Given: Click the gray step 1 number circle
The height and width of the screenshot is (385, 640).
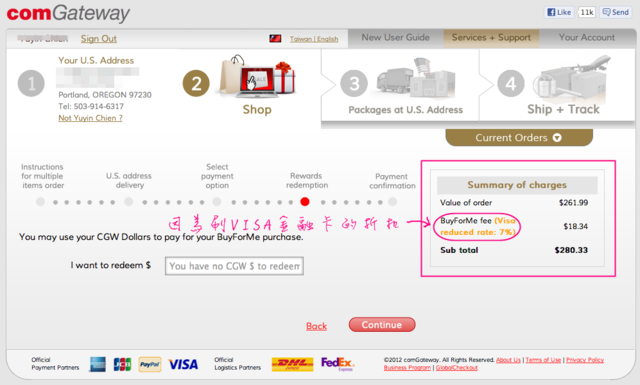Looking at the screenshot, I should [x=31, y=83].
